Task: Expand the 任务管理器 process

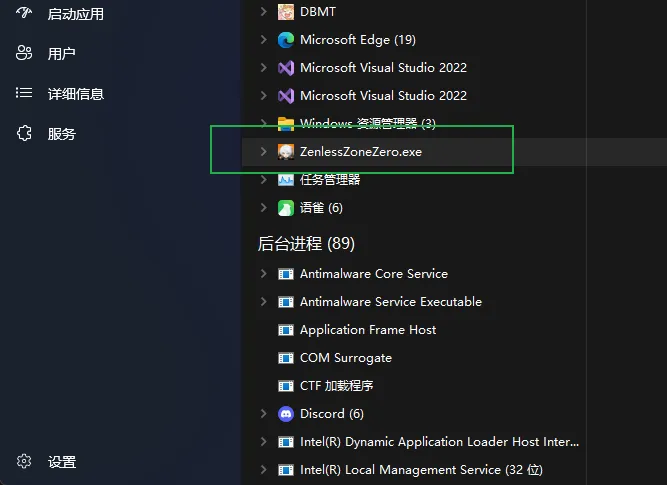Action: (x=264, y=180)
